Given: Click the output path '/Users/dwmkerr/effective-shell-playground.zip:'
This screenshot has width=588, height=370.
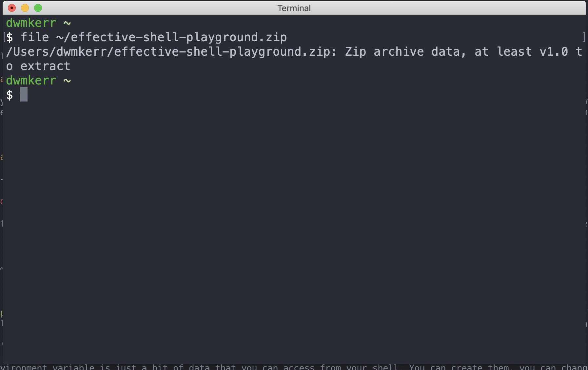Looking at the screenshot, I should [171, 52].
